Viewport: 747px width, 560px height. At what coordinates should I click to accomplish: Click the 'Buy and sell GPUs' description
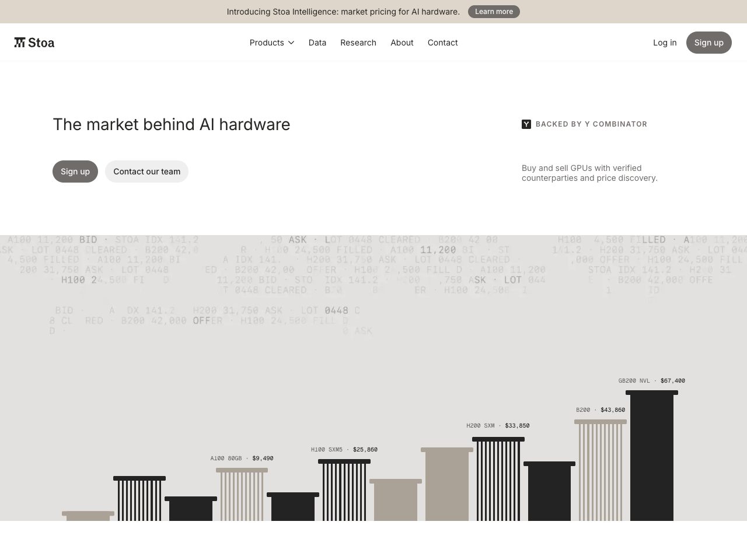tap(589, 173)
